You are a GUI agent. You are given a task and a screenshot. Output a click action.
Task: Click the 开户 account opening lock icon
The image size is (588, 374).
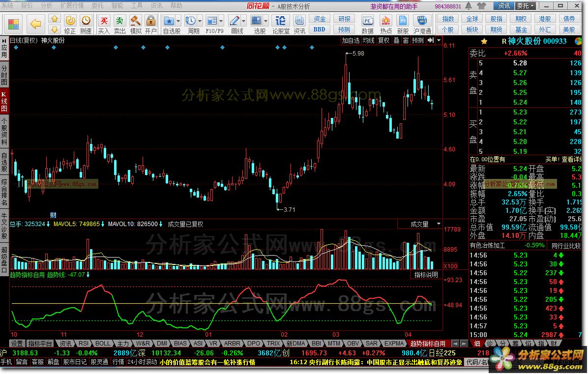pos(151,25)
